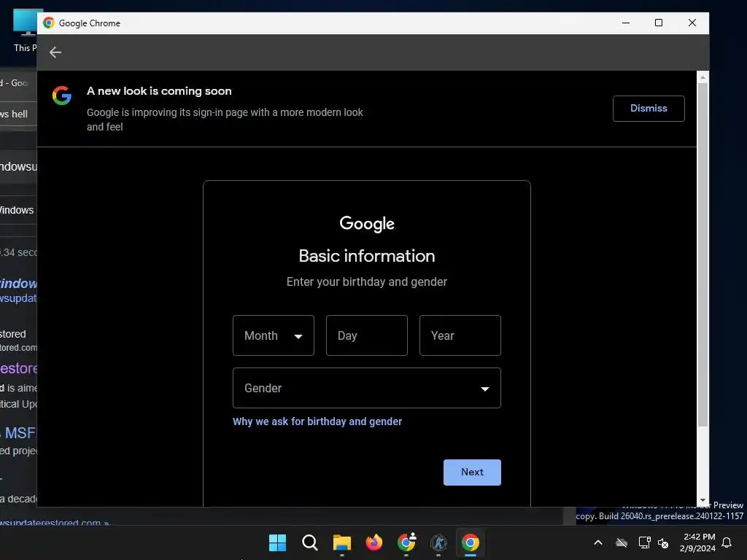Open the Month dropdown

coord(274,335)
